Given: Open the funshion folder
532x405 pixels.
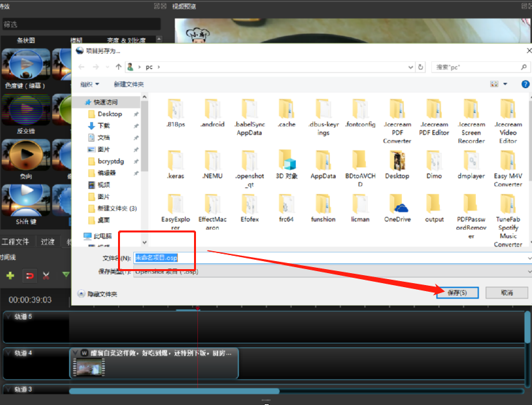Looking at the screenshot, I should click(x=323, y=208).
